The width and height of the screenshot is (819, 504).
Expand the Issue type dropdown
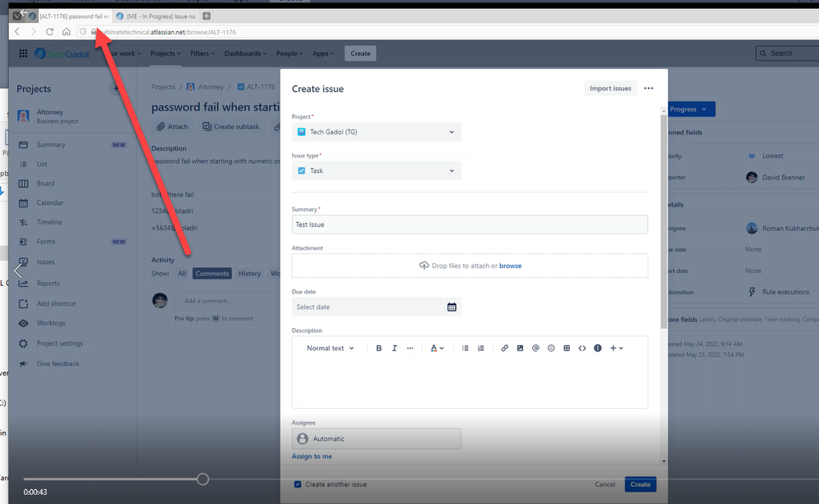376,170
